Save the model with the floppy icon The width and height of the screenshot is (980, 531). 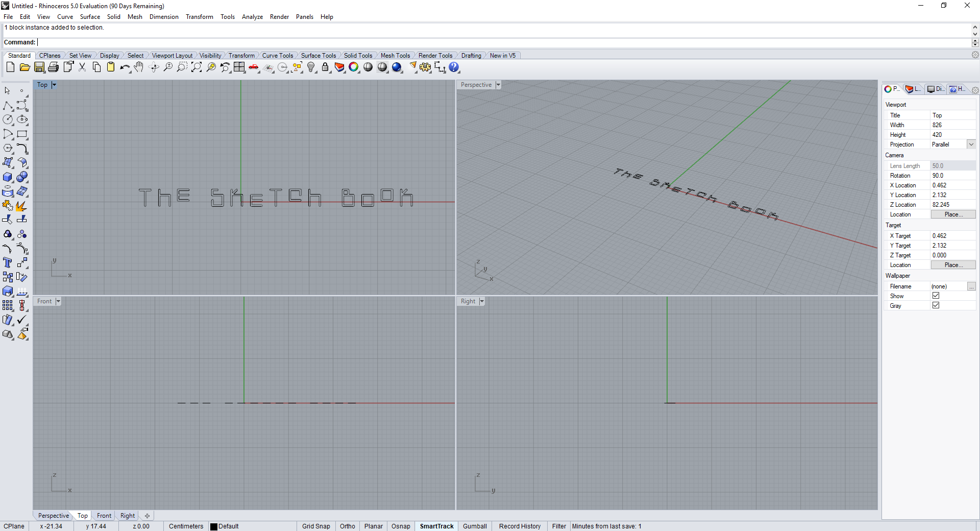pos(39,67)
